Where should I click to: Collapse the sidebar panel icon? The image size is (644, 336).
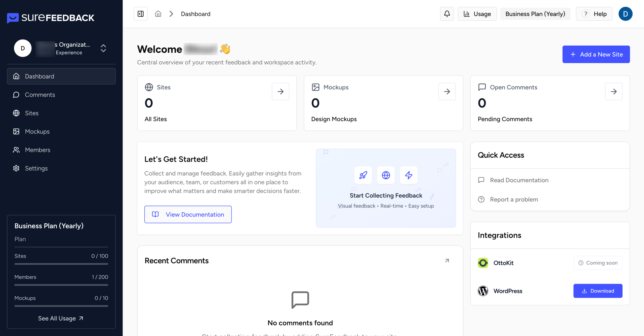click(140, 14)
